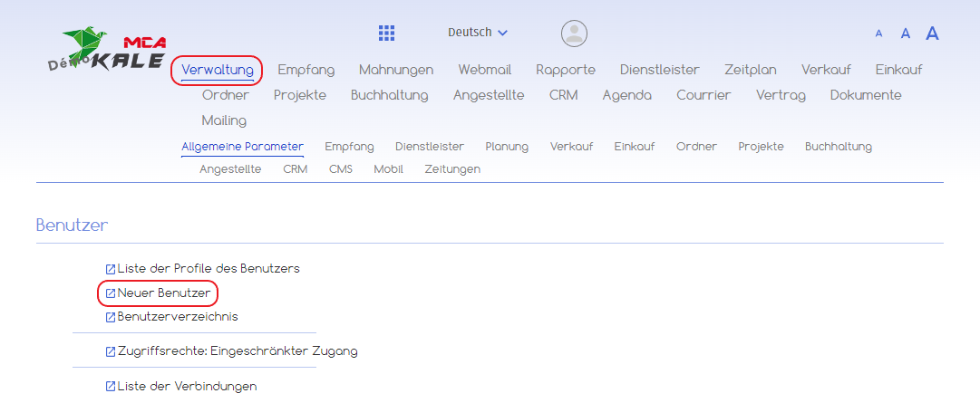This screenshot has width=980, height=403.
Task: Click the user profile avatar icon
Action: coord(574,34)
